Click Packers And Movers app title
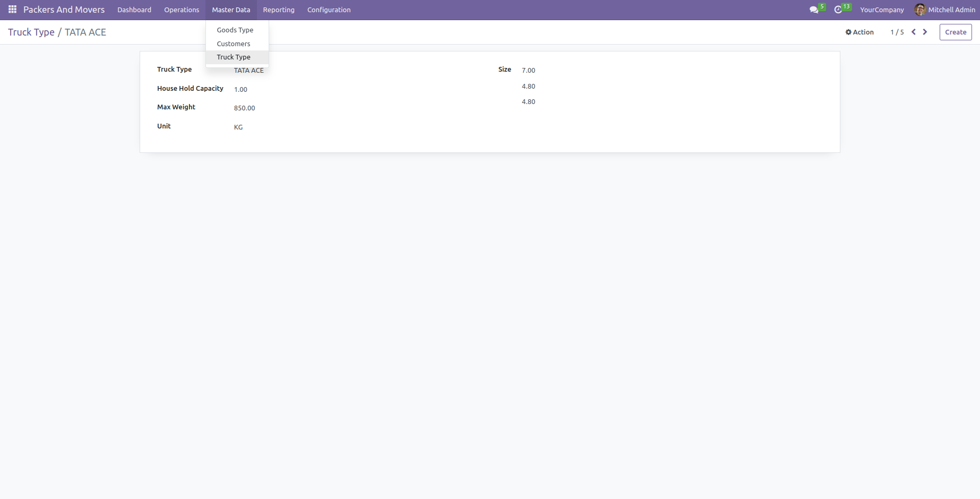Screen dimensions: 980x499 (x=64, y=10)
